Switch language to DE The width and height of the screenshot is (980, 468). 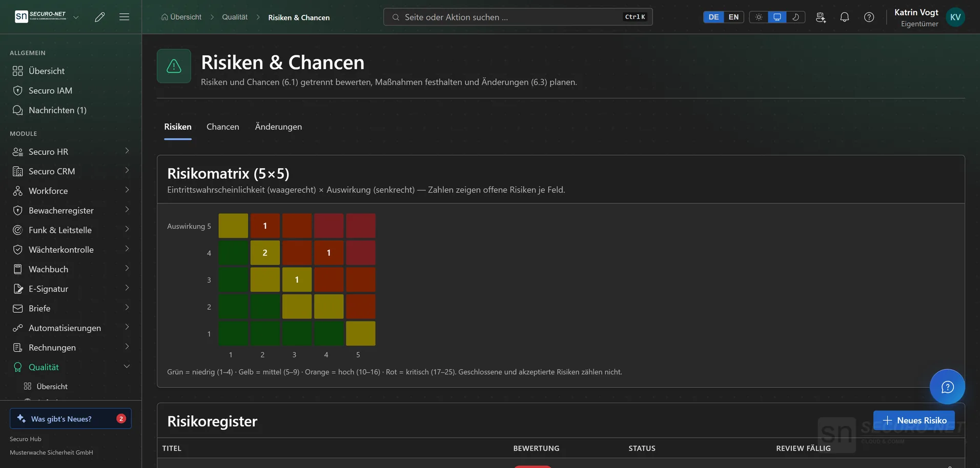[x=713, y=17]
